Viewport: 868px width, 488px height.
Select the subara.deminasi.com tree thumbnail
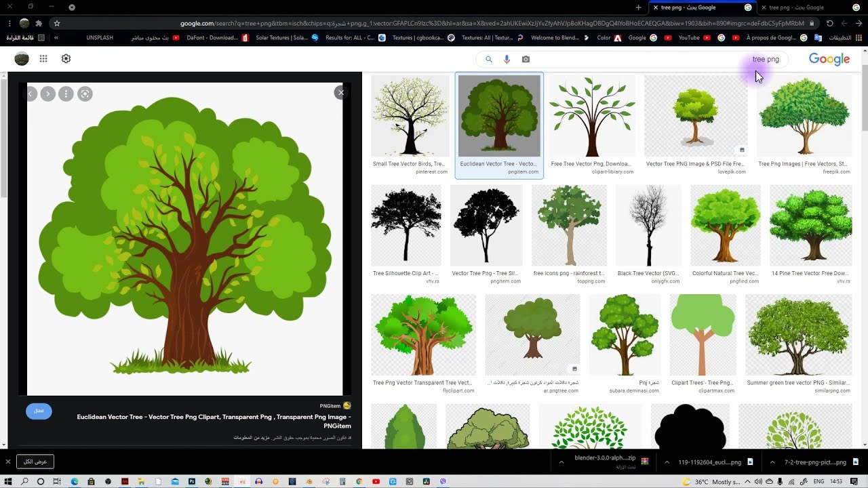pos(625,335)
